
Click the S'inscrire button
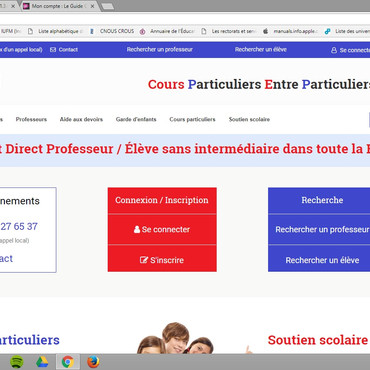(162, 259)
